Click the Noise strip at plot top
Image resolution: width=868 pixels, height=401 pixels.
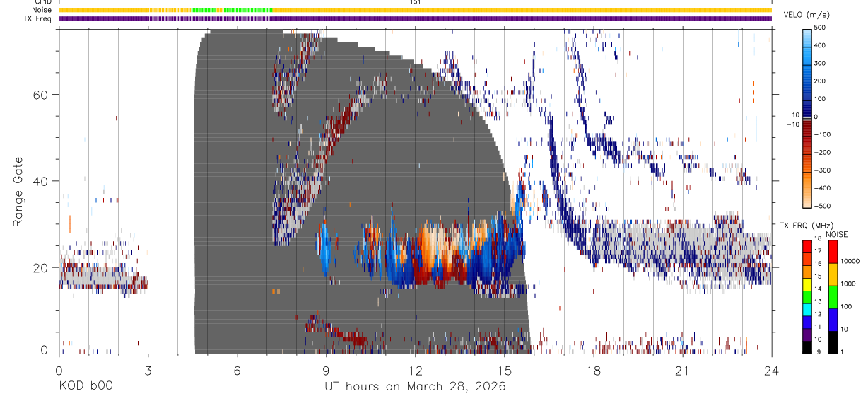[415, 10]
